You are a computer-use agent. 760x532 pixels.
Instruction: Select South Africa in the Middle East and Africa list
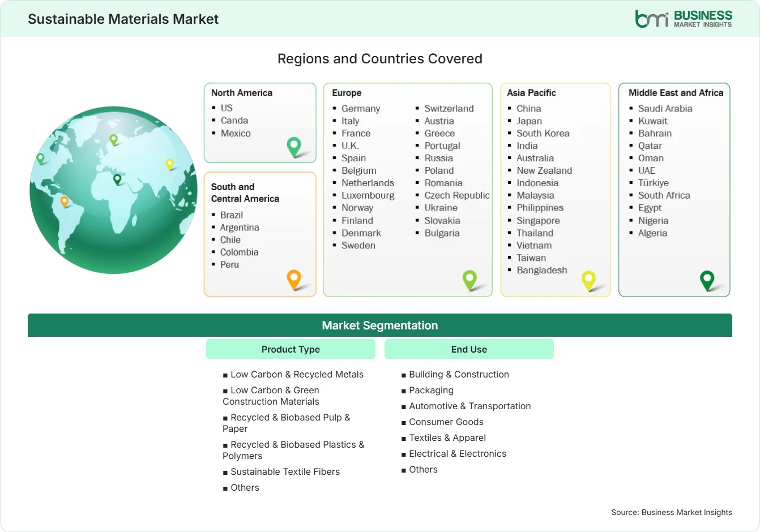pos(664,195)
